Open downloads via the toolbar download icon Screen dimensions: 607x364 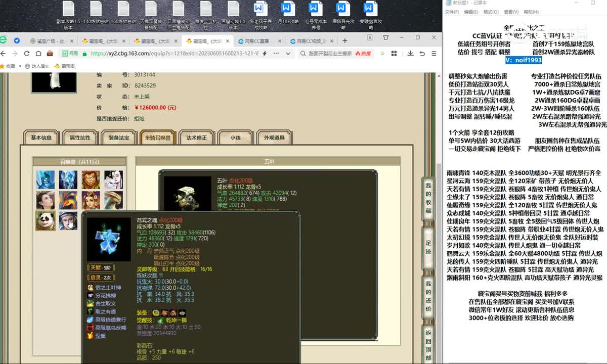[x=410, y=53]
